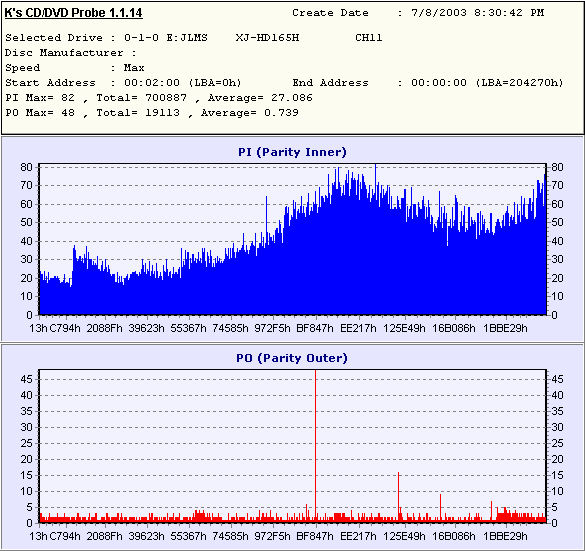Click the Create Date value text
Image resolution: width=585 pixels, height=551 pixels.
coord(478,13)
